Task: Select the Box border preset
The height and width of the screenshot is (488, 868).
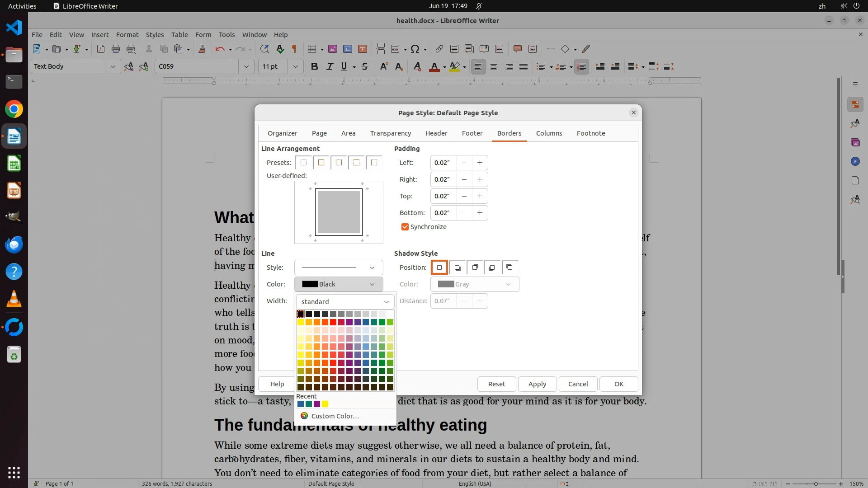Action: pyautogui.click(x=321, y=163)
